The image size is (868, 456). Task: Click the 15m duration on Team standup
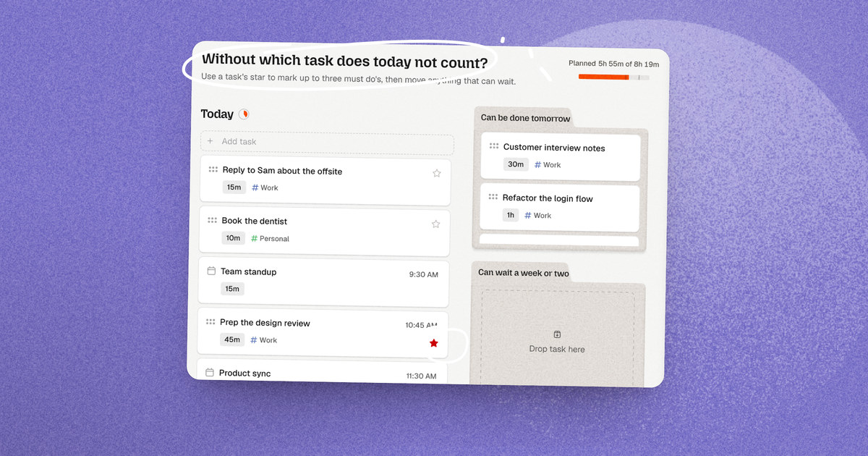pos(232,289)
